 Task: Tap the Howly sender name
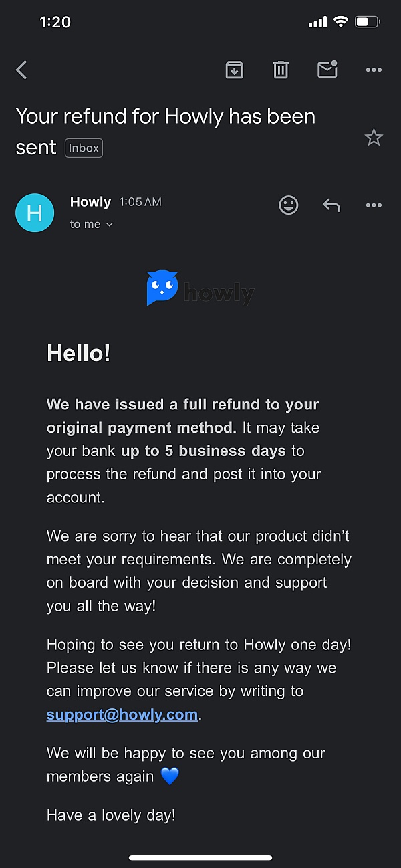point(90,202)
